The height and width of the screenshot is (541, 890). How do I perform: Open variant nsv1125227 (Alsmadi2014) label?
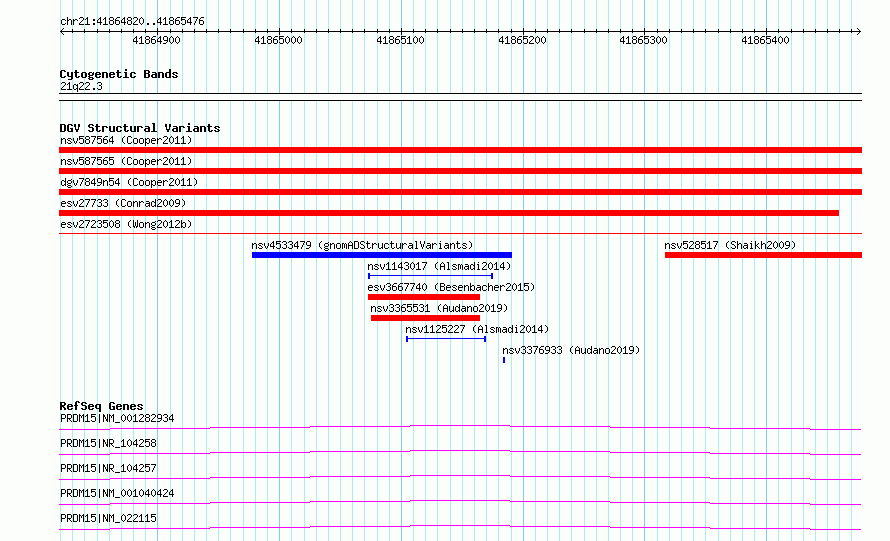point(477,329)
